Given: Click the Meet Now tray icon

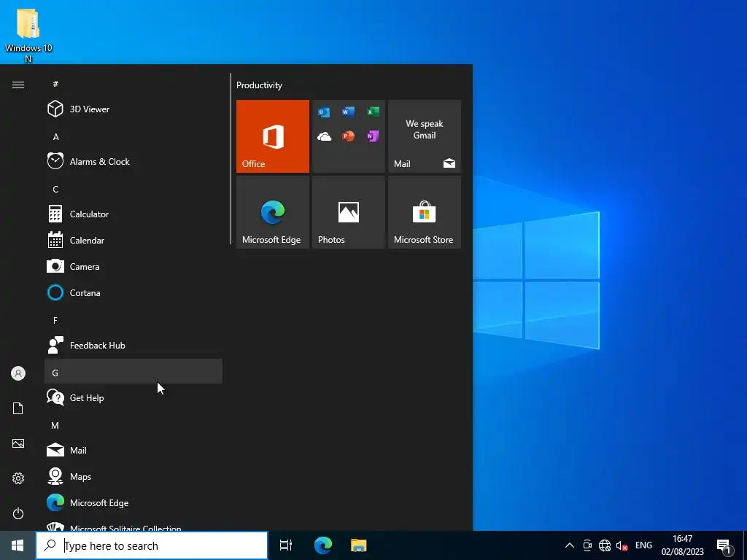Looking at the screenshot, I should pyautogui.click(x=587, y=545).
